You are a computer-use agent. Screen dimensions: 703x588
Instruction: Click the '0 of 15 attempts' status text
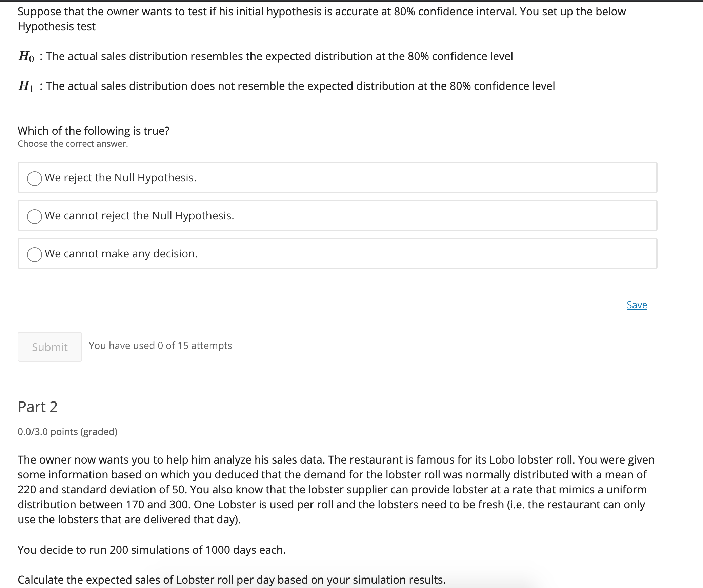pyautogui.click(x=160, y=346)
